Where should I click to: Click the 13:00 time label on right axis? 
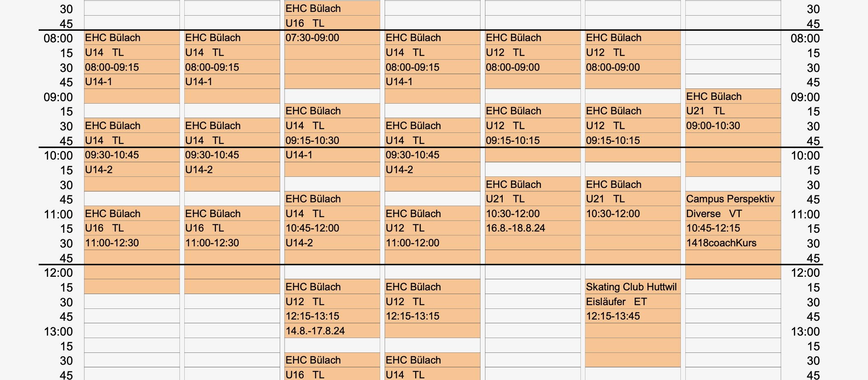click(805, 331)
